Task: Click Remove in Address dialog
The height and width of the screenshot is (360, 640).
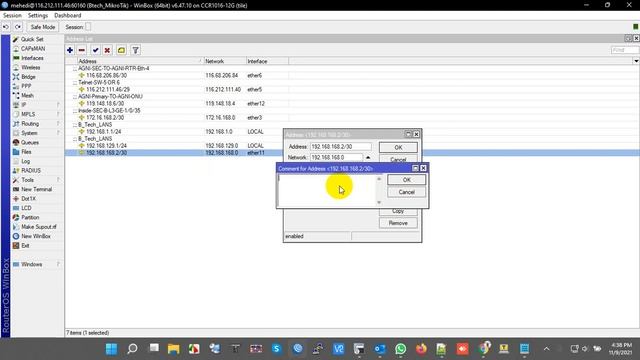Action: point(398,223)
